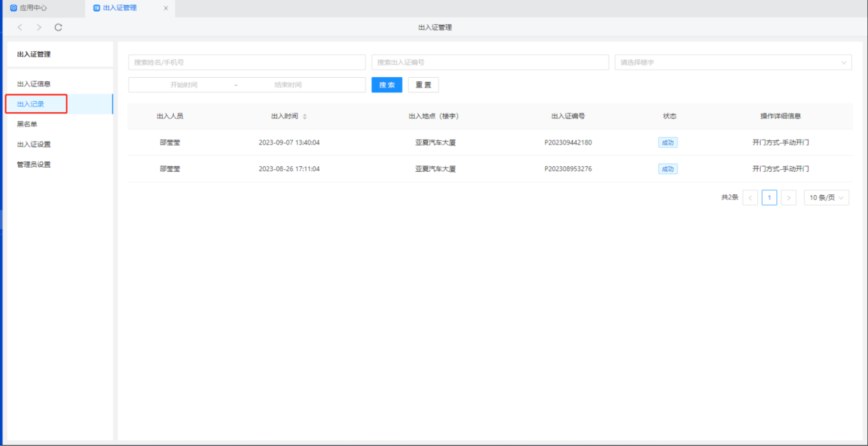Screen dimensions: 868x446
Task: Click the browser back arrow icon
Action: tap(20, 28)
